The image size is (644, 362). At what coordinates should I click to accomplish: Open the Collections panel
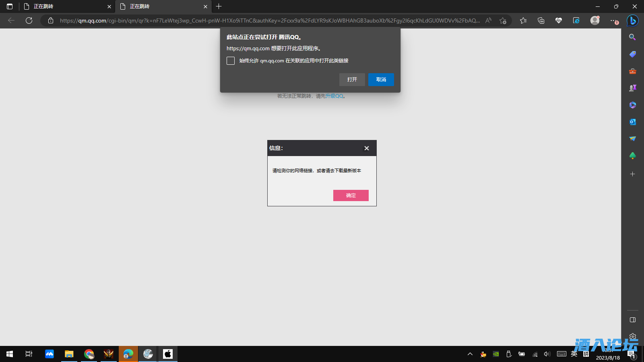(541, 21)
